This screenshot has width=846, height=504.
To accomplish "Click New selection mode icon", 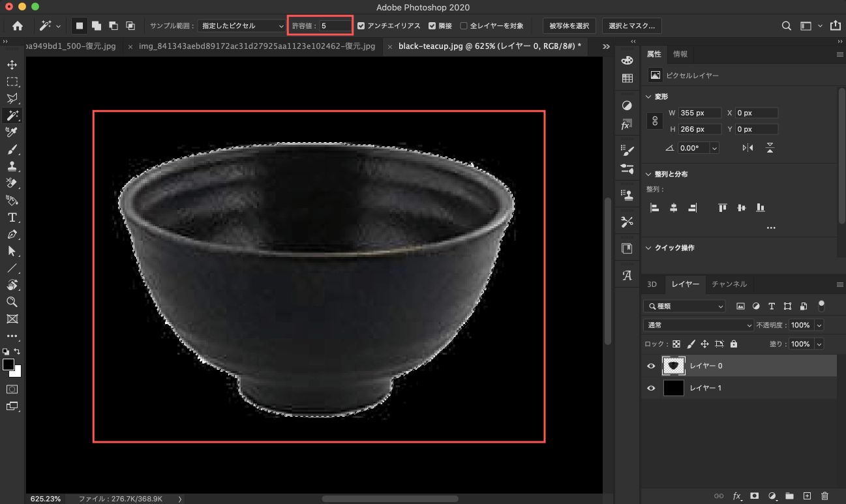I will click(x=80, y=25).
